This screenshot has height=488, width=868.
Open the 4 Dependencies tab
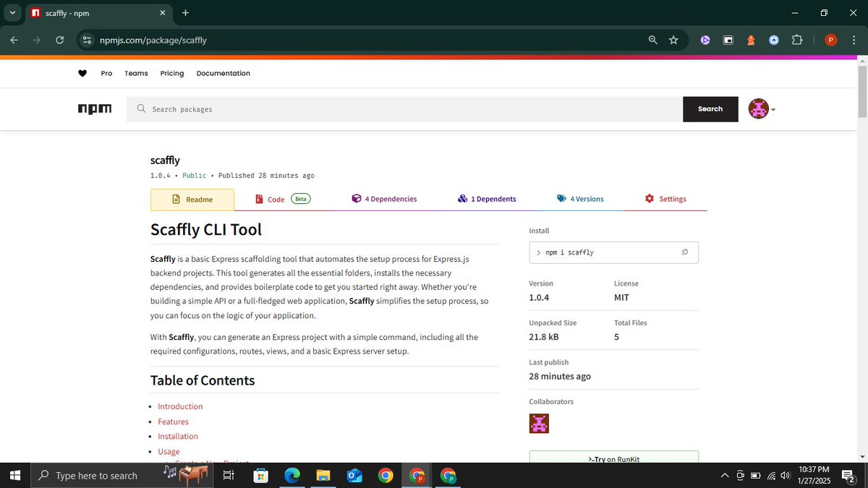point(384,199)
